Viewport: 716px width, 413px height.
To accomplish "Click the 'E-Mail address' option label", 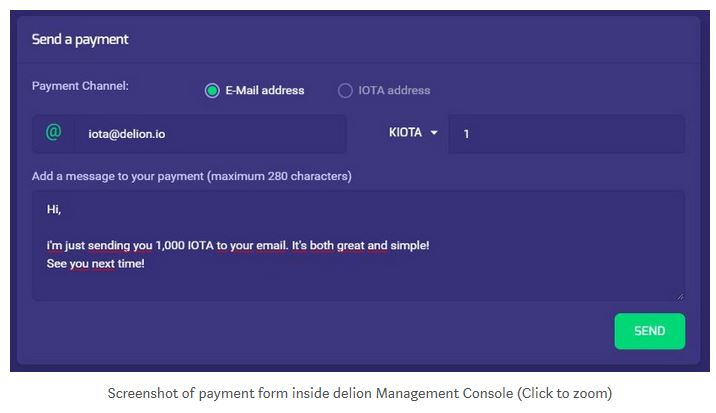I will click(265, 90).
